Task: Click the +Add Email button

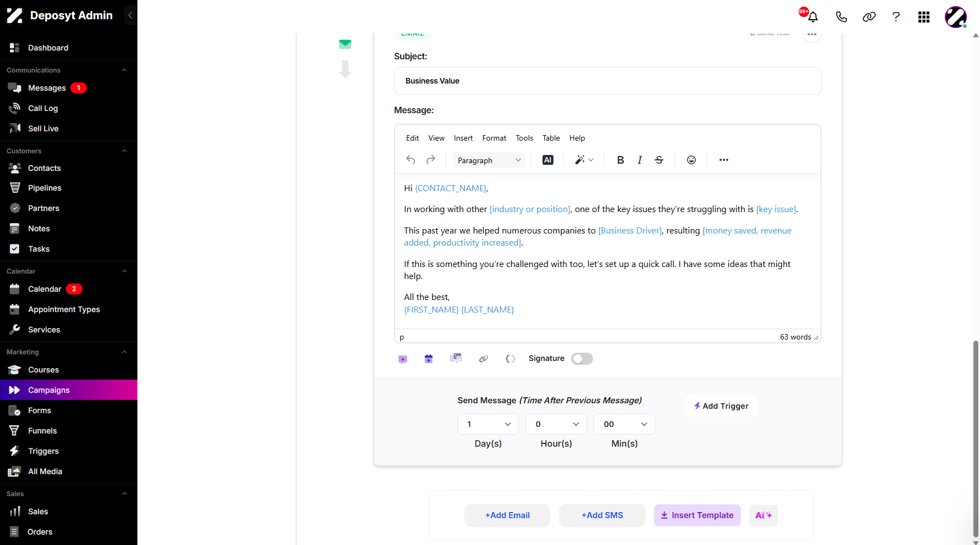Action: pyautogui.click(x=507, y=515)
